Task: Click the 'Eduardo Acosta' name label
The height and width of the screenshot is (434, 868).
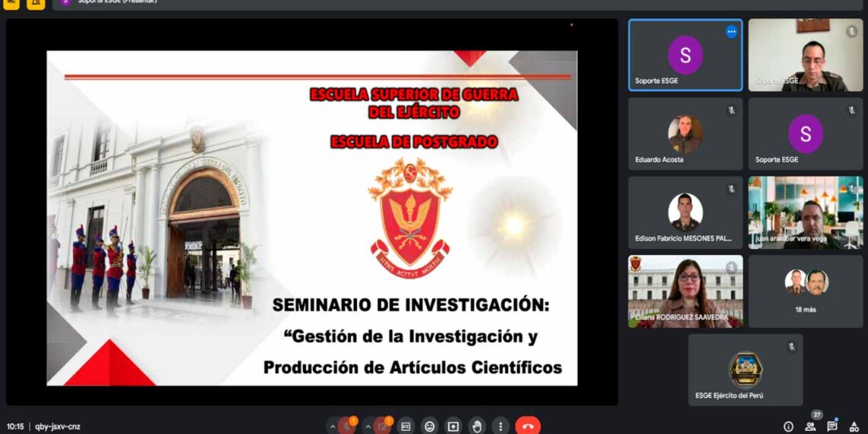Action: click(659, 159)
